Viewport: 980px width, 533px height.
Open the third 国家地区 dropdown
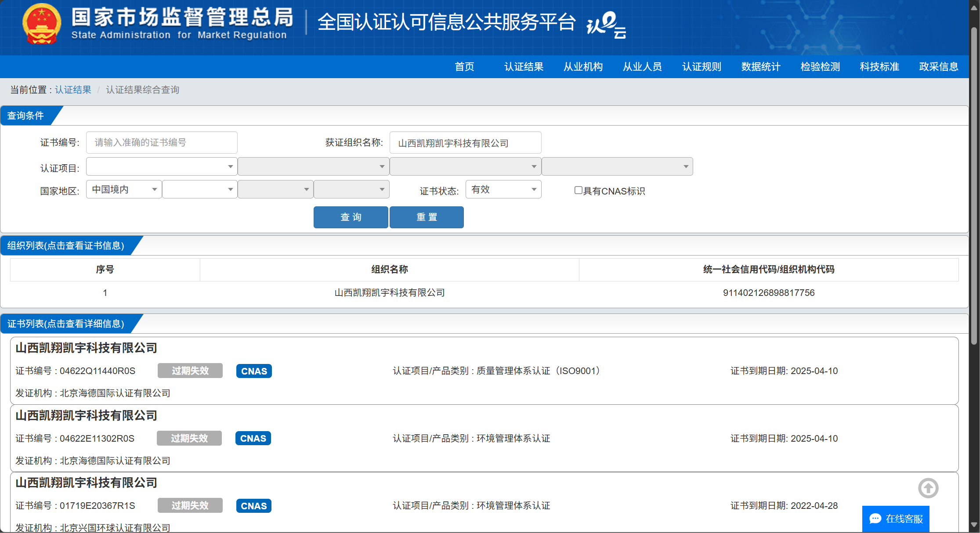point(275,189)
